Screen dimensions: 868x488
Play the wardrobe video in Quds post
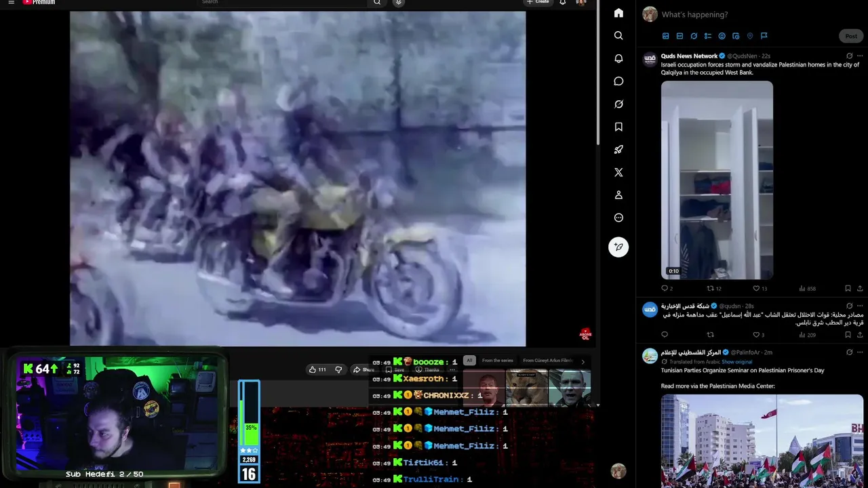[x=717, y=180]
